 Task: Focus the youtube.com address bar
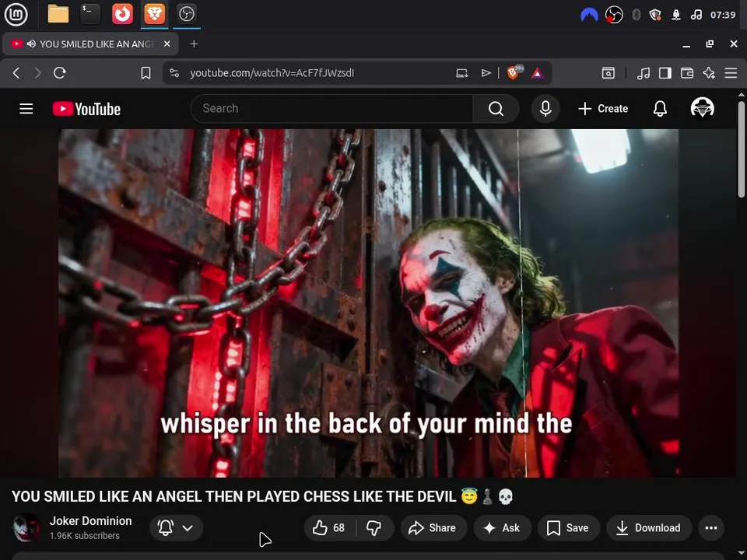click(272, 73)
